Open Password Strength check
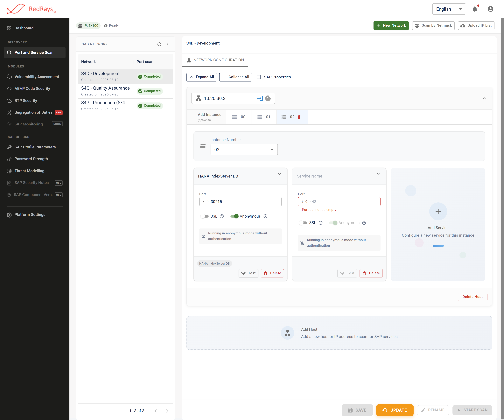504x420 pixels. pyautogui.click(x=35, y=159)
